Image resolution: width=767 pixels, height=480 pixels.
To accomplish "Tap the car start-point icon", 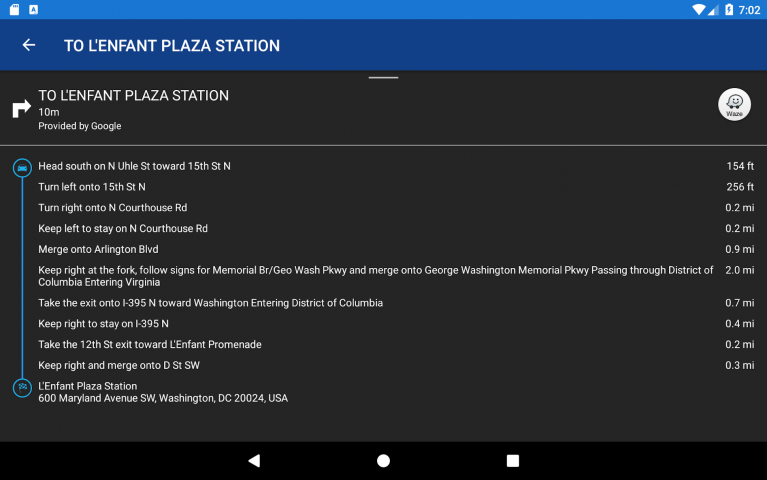I will click(x=22, y=167).
